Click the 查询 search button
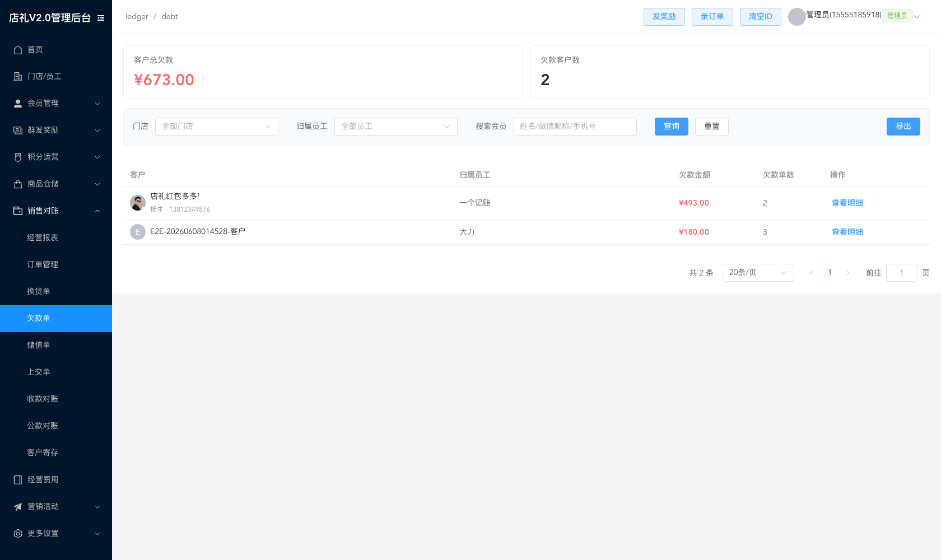Screen dimensions: 941x560 [x=672, y=127]
